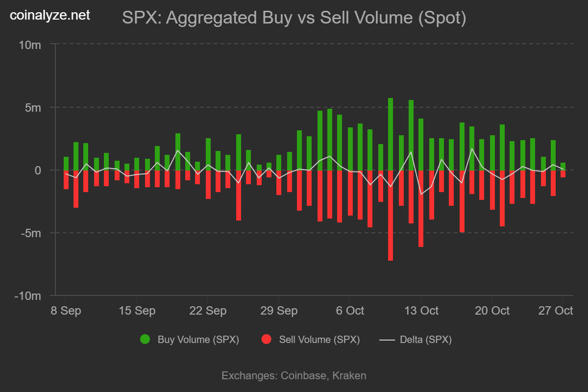This screenshot has height=392, width=588.
Task: Click the green Buy Volume legend circle
Action: (x=145, y=340)
